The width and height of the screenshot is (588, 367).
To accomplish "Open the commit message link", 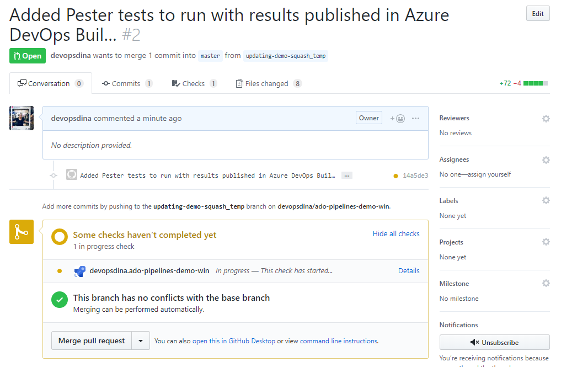I will coord(207,175).
